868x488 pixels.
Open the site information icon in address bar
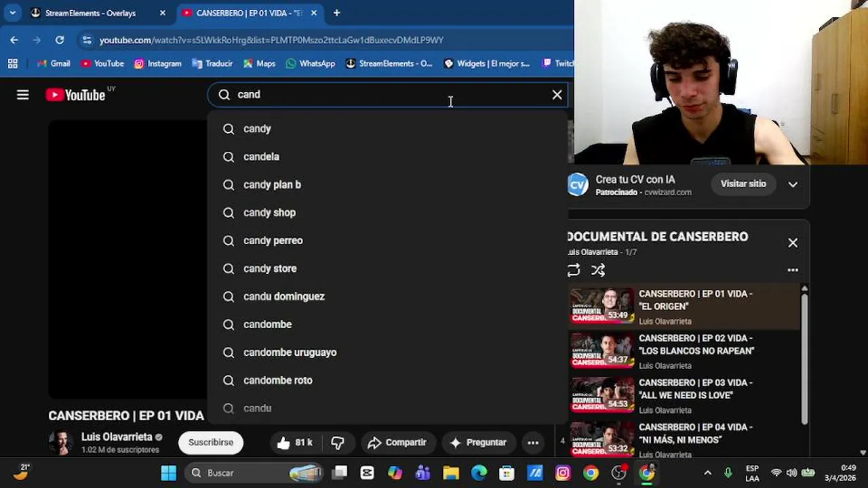[x=87, y=40]
